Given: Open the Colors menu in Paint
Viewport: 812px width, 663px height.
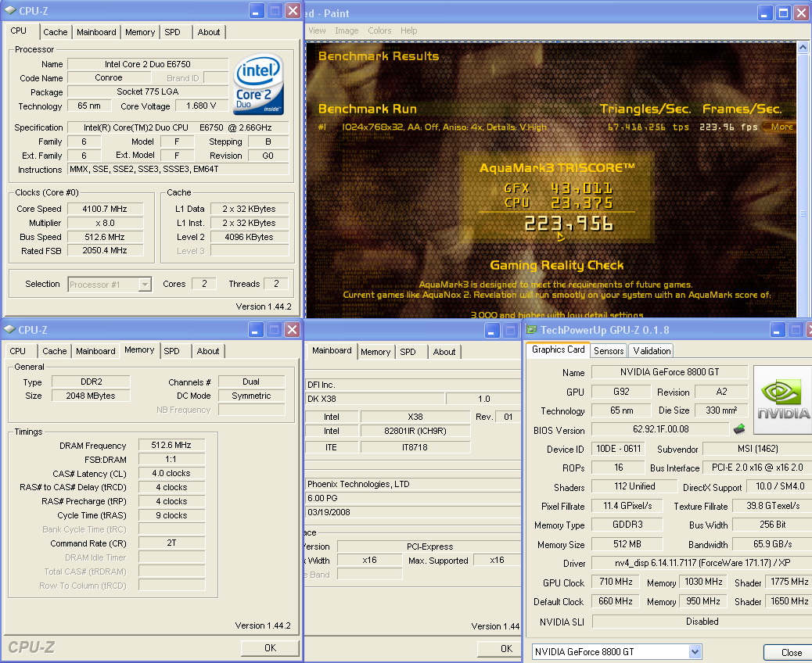Looking at the screenshot, I should 379,30.
